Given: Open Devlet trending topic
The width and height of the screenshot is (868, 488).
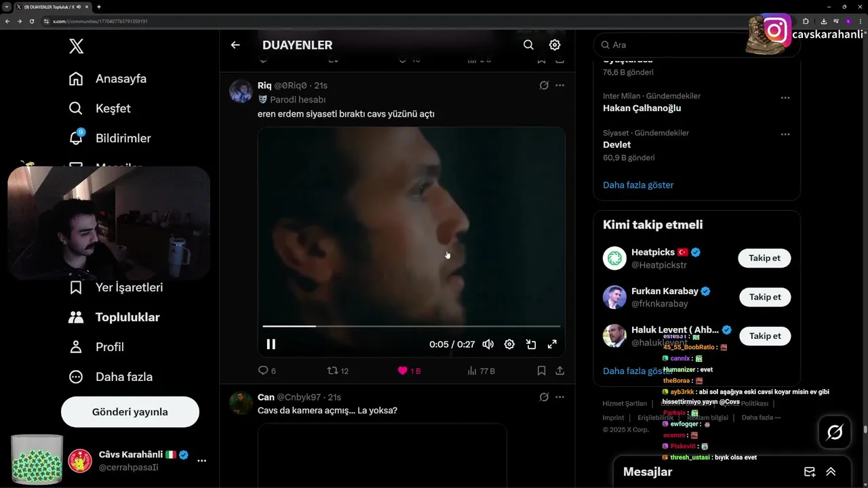Looking at the screenshot, I should click(616, 144).
